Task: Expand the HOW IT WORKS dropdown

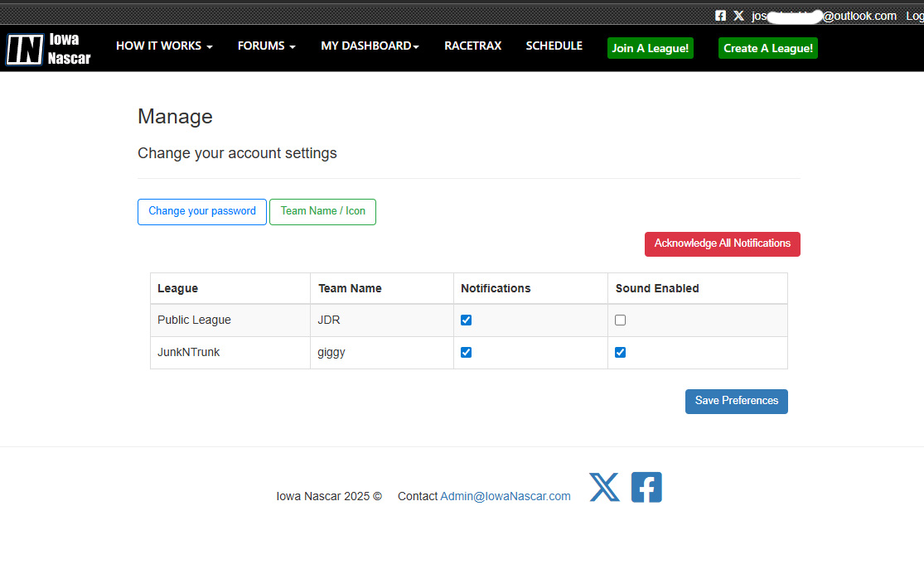Action: point(164,46)
